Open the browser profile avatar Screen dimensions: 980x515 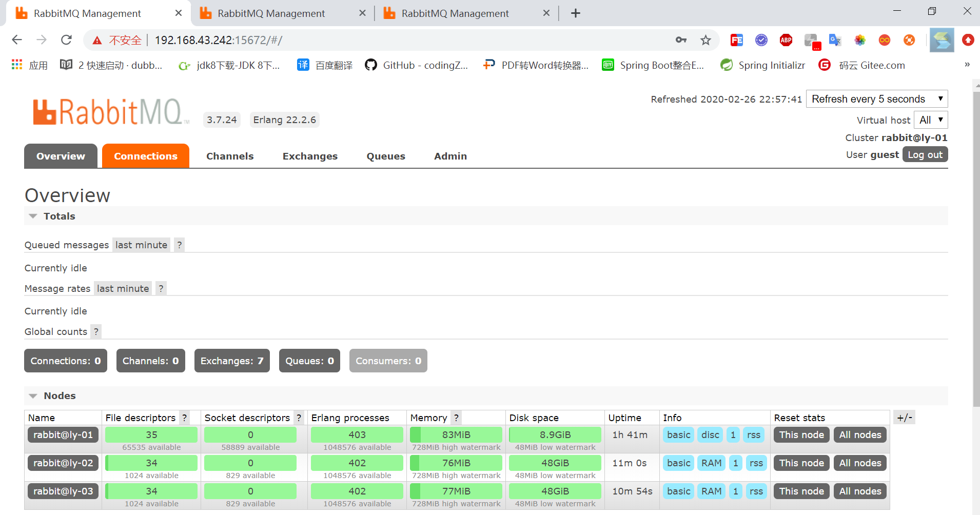click(x=942, y=40)
